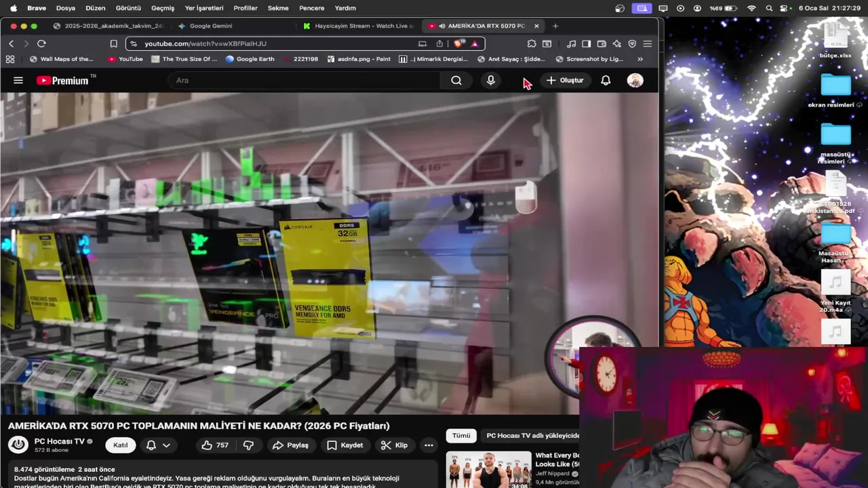
Task: Open the Geçmiş menu
Action: pos(163,8)
